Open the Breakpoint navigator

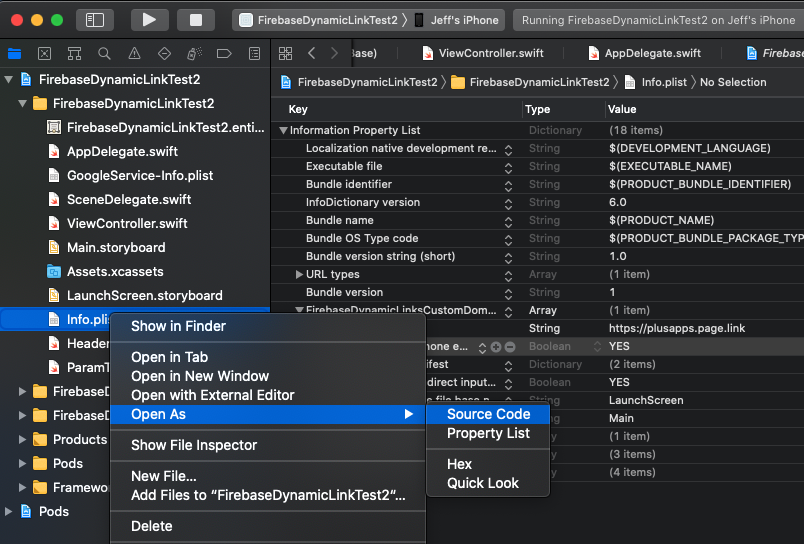point(224,53)
